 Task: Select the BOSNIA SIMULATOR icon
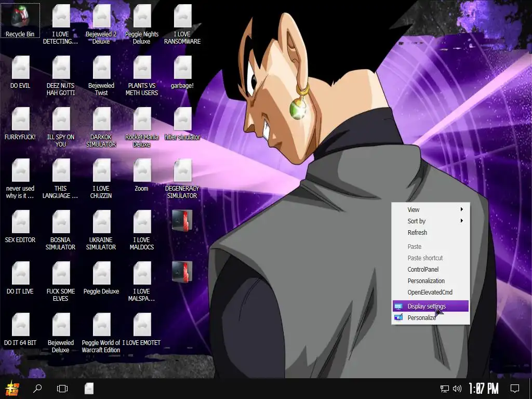(60, 231)
